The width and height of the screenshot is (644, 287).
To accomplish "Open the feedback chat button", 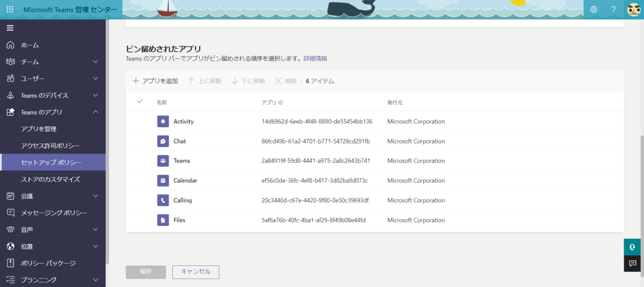I will click(632, 263).
